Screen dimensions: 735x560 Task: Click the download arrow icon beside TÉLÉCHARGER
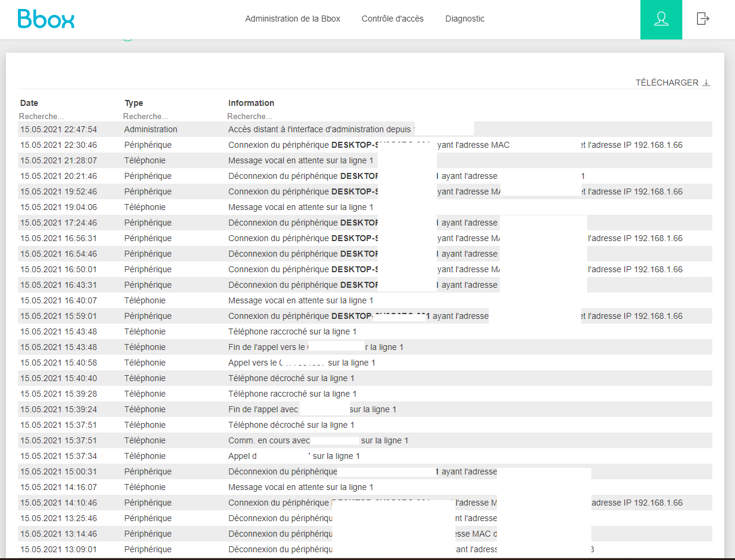pyautogui.click(x=706, y=83)
